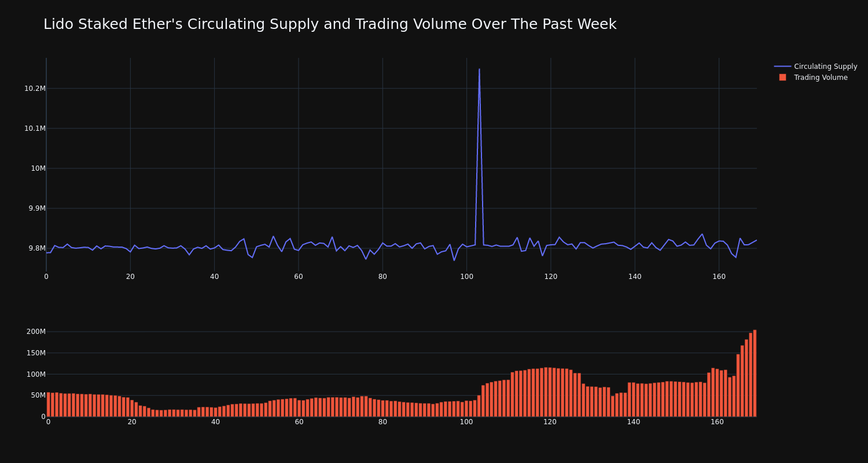
Task: Click the 60 x-axis tick on supply chart
Action: click(298, 277)
